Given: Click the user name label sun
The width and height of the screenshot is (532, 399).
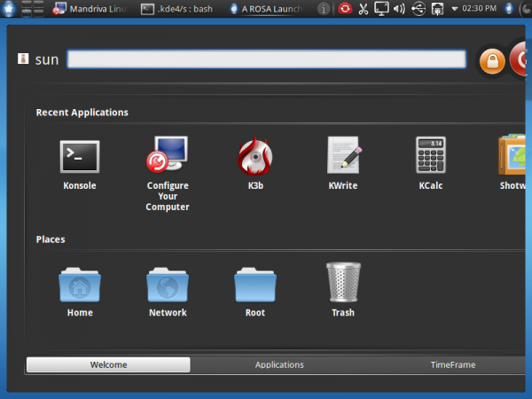Looking at the screenshot, I should pos(47,59).
